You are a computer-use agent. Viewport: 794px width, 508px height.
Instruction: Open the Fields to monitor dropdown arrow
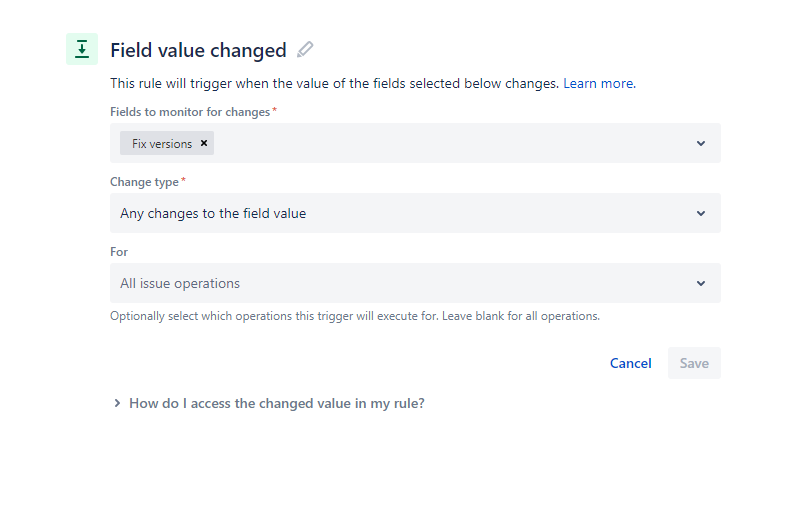701,143
